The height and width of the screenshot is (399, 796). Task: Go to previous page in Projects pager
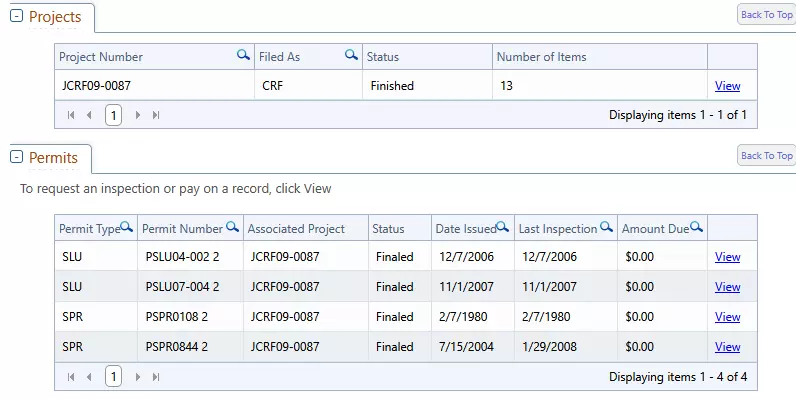coord(89,115)
